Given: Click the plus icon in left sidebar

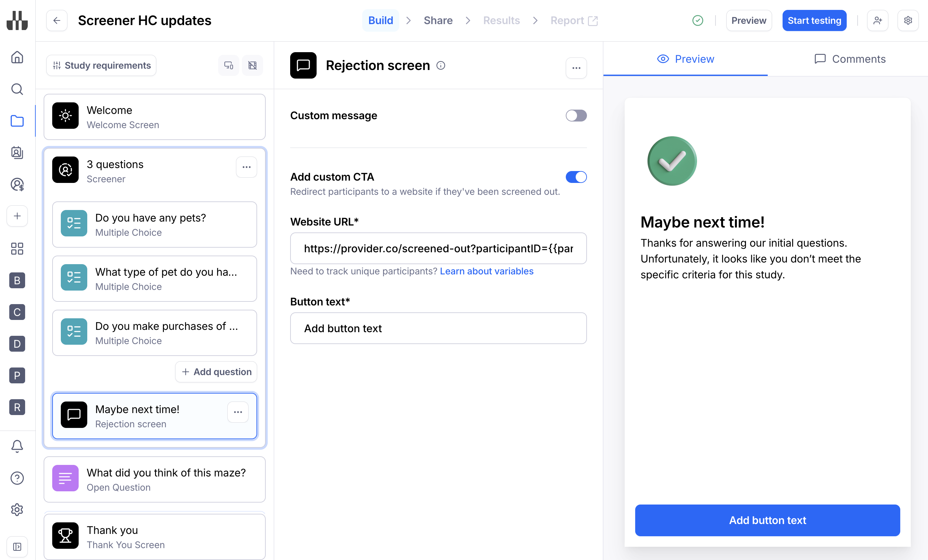Looking at the screenshot, I should pyautogui.click(x=17, y=216).
